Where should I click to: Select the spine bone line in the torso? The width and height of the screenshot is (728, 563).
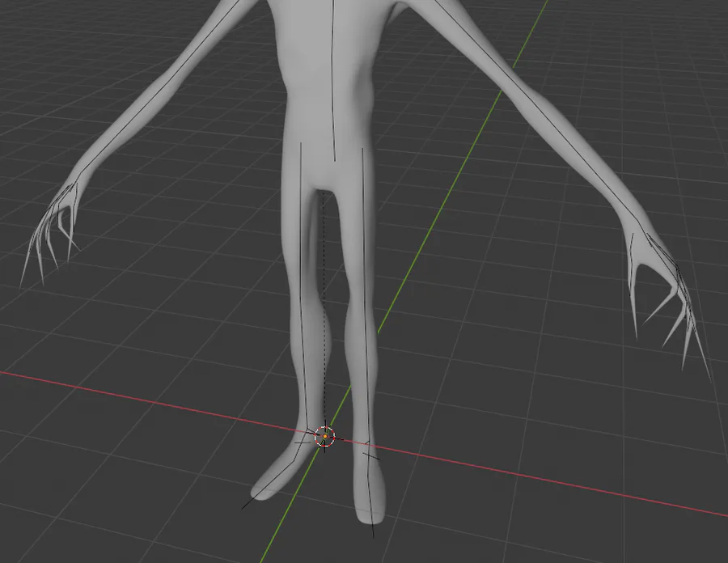(333, 80)
